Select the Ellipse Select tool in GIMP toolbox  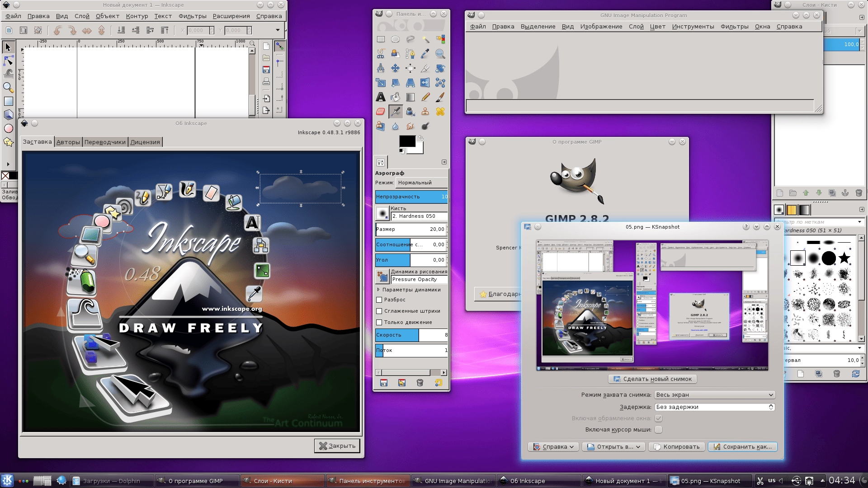[396, 39]
